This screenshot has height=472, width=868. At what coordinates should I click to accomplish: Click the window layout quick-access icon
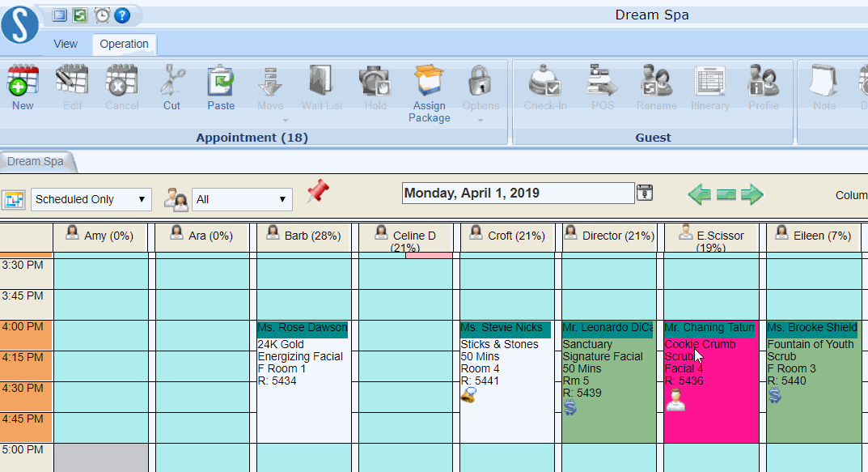[x=60, y=15]
